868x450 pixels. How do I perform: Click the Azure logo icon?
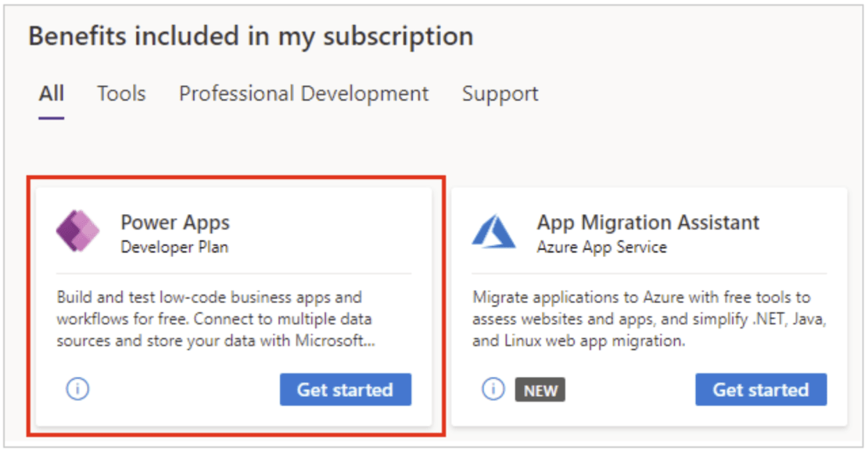click(493, 232)
